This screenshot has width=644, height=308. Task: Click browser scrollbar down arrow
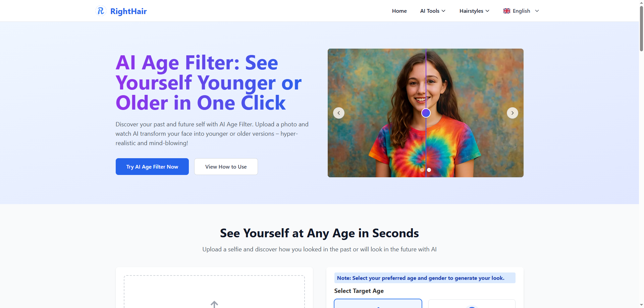tap(641, 305)
